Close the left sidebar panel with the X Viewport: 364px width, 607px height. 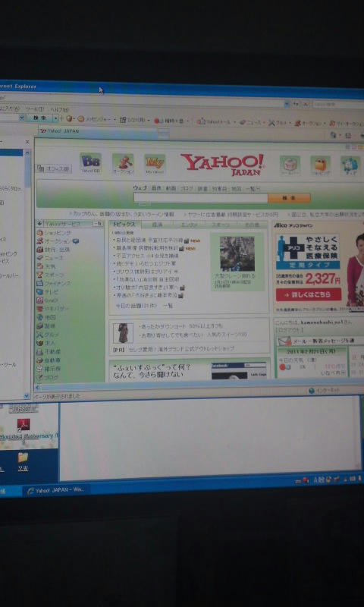coord(27,142)
